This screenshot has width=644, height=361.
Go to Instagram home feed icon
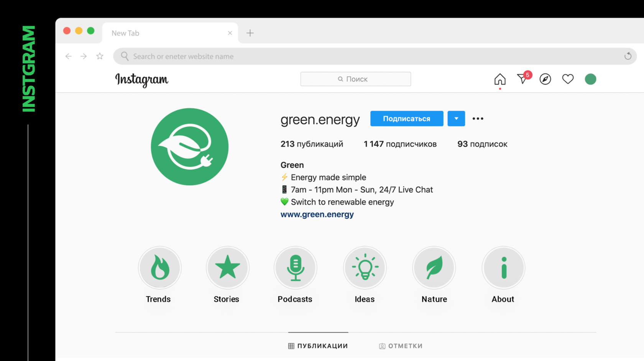(x=500, y=79)
